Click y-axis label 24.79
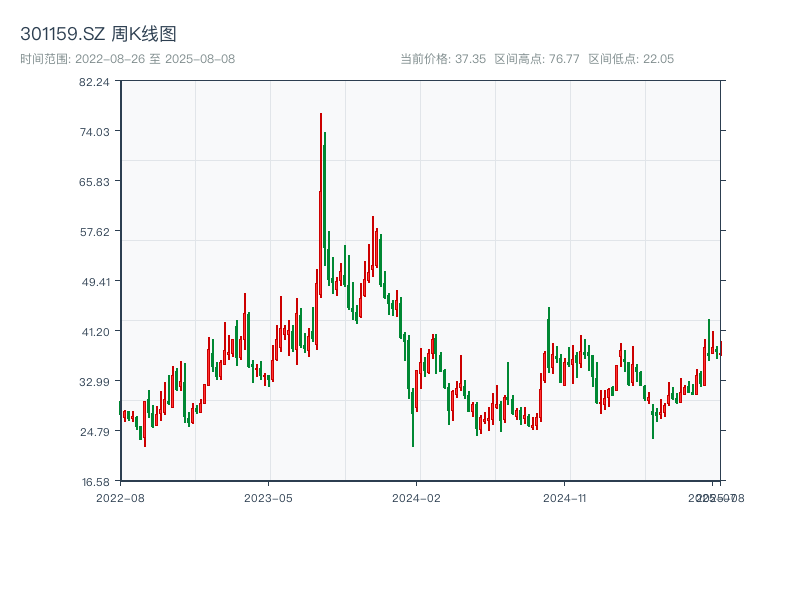 [94, 432]
